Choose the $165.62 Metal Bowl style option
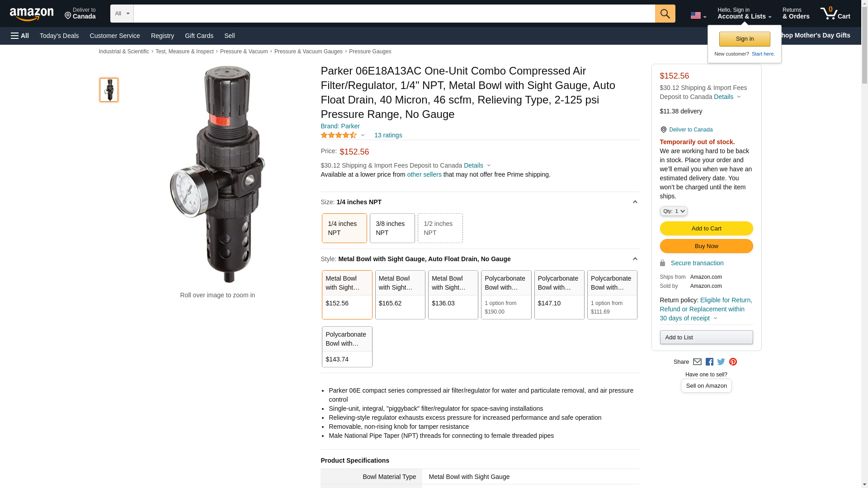 [400, 295]
